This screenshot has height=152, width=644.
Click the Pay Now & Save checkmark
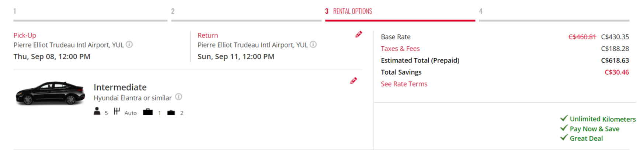pos(564,128)
